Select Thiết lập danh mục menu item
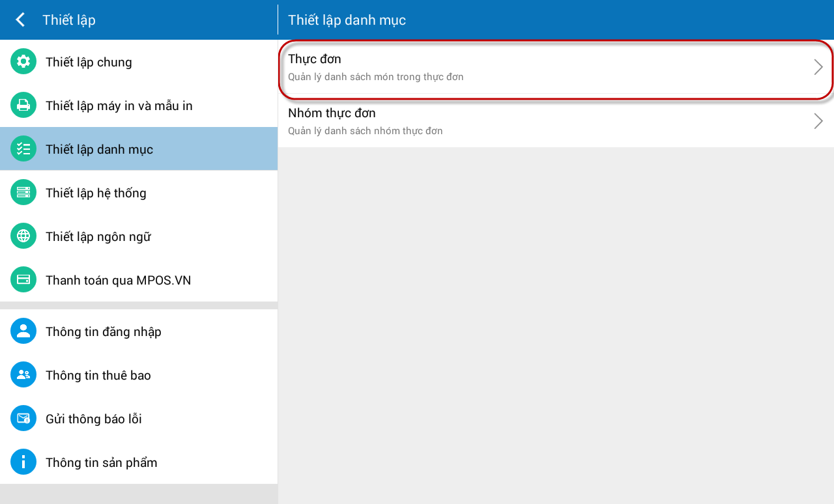The height and width of the screenshot is (504, 834). pyautogui.click(x=139, y=149)
